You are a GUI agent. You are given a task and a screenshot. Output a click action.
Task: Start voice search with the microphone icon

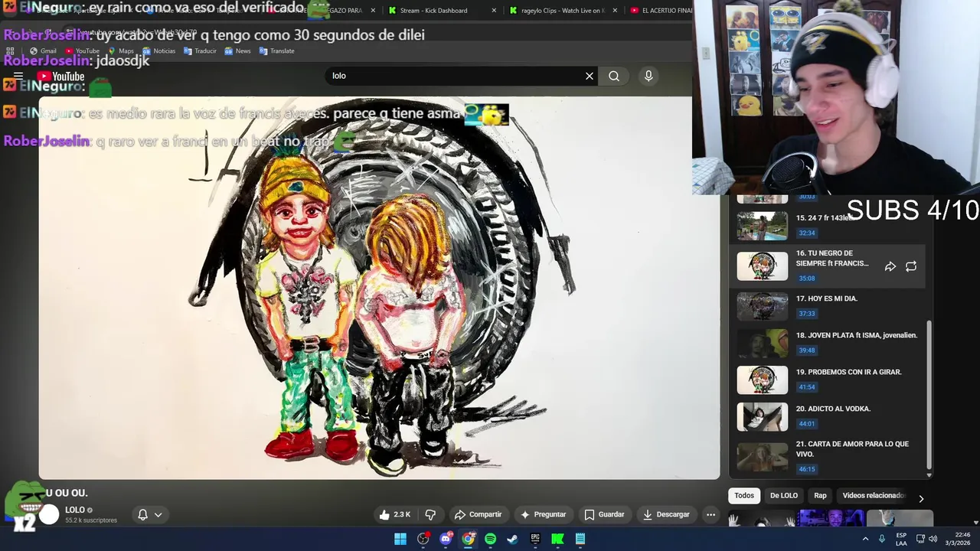pyautogui.click(x=648, y=76)
